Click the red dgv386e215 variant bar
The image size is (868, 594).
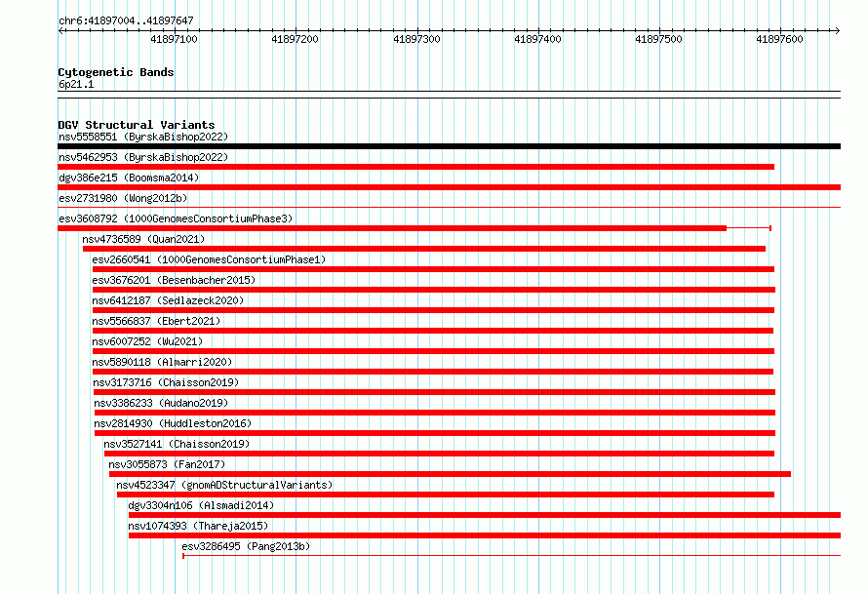[449, 187]
